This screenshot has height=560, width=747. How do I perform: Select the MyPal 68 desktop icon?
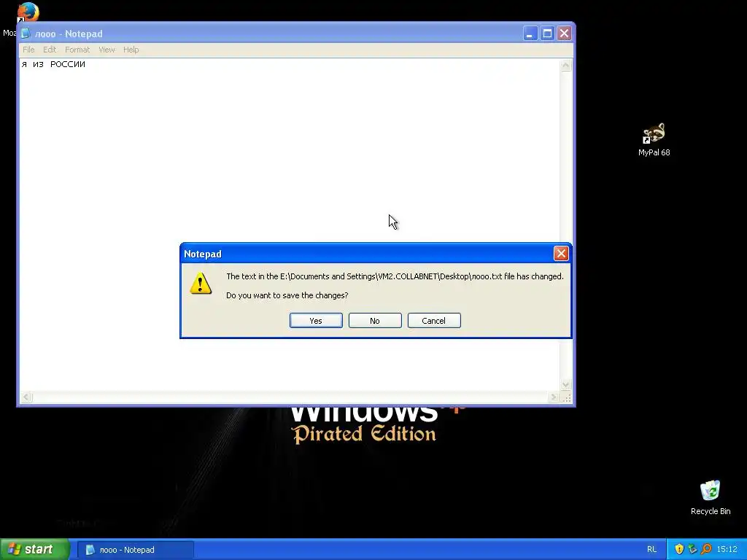(654, 139)
